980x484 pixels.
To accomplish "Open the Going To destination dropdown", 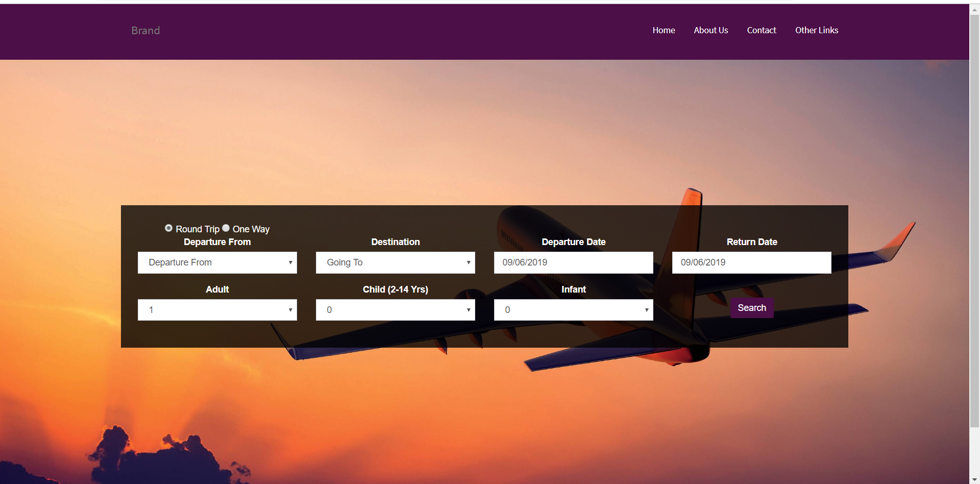I will (395, 262).
